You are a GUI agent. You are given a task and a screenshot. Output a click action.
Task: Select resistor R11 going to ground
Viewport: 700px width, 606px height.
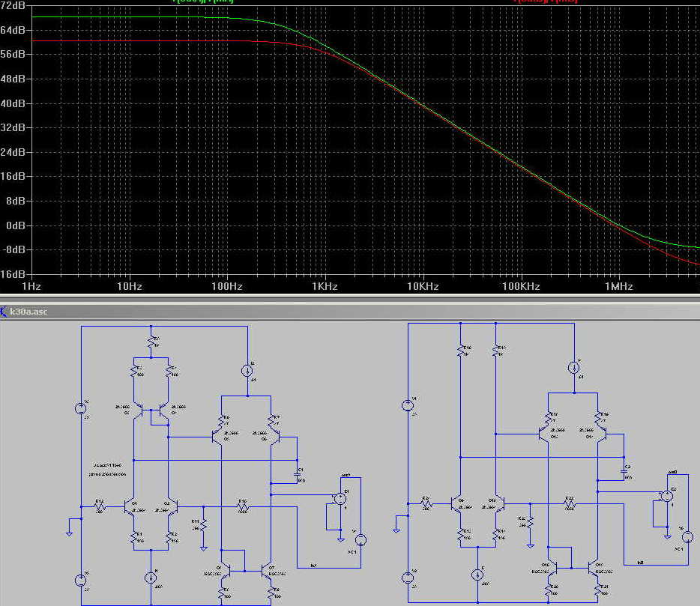pos(203,525)
